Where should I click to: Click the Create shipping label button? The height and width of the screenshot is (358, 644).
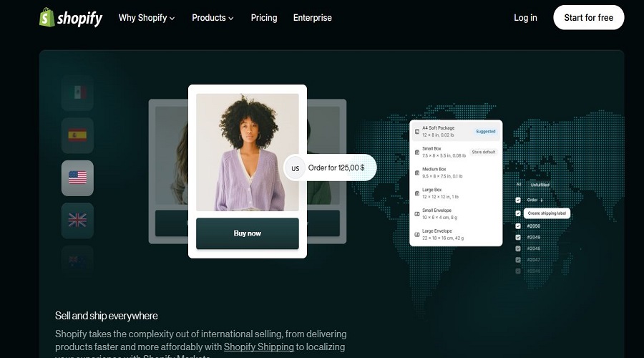[547, 213]
